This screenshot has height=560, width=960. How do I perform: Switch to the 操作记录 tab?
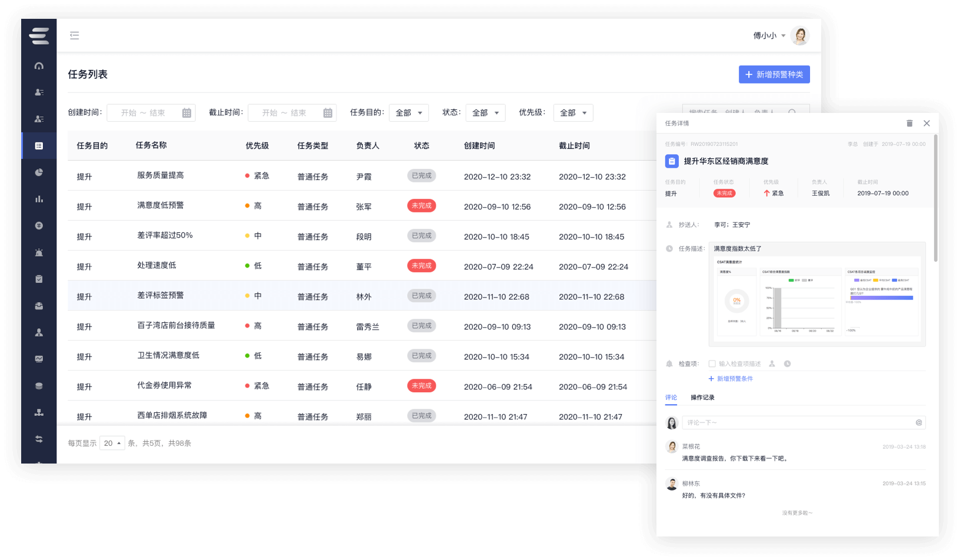[702, 398]
